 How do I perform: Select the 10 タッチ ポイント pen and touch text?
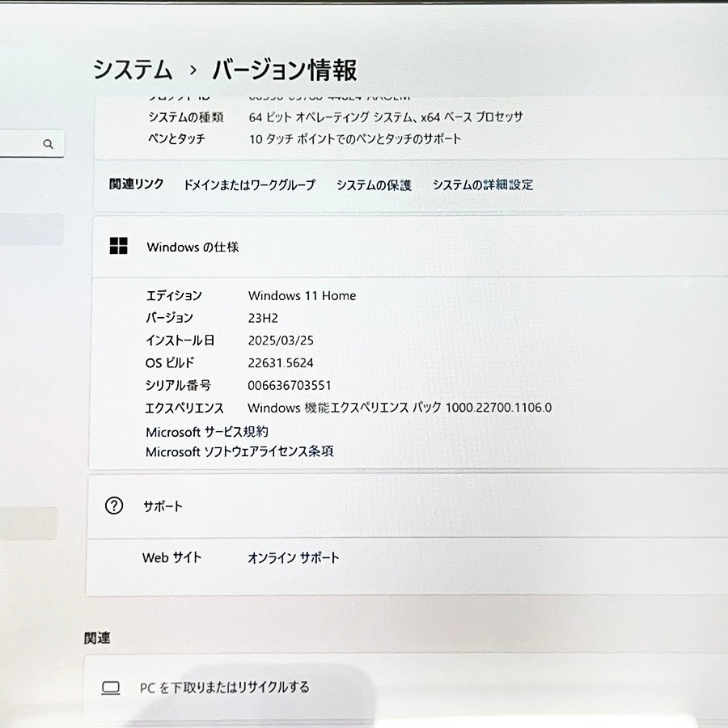point(355,139)
